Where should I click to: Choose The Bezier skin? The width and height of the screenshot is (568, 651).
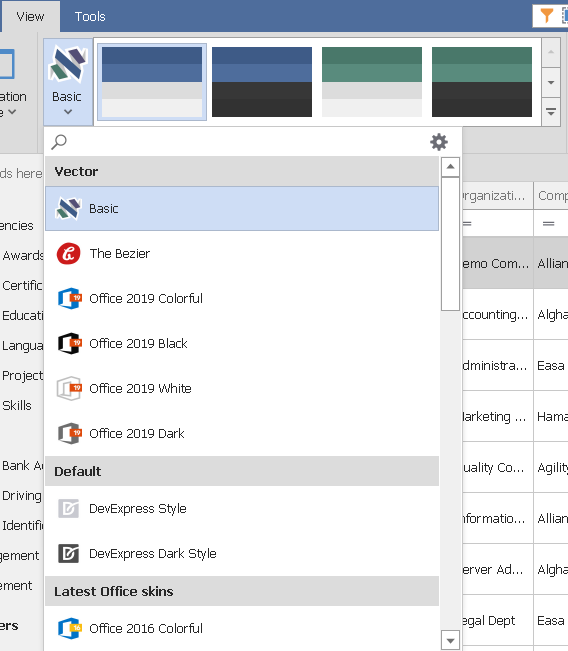242,253
